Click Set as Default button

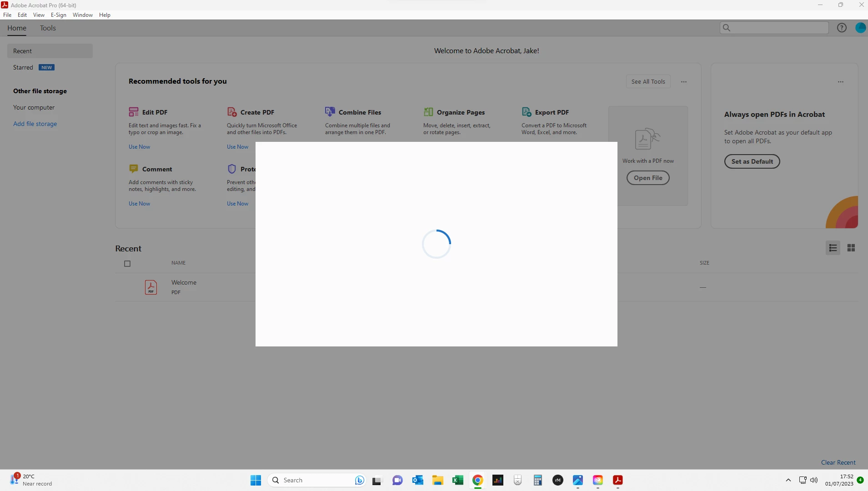tap(752, 161)
